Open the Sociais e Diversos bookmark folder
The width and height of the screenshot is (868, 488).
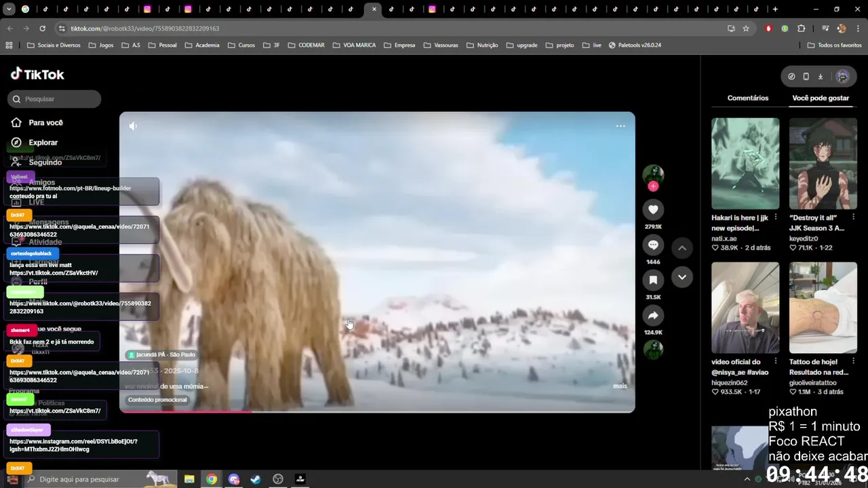54,45
